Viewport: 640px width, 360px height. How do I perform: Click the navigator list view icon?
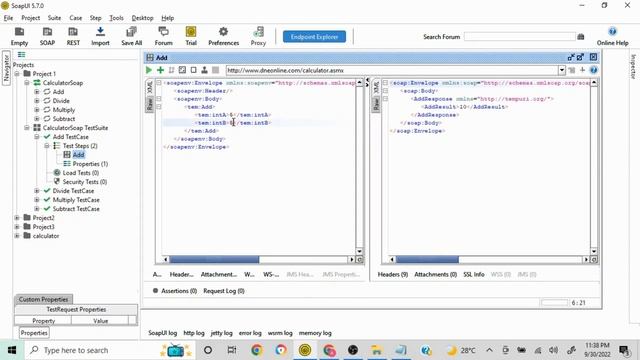(22, 54)
